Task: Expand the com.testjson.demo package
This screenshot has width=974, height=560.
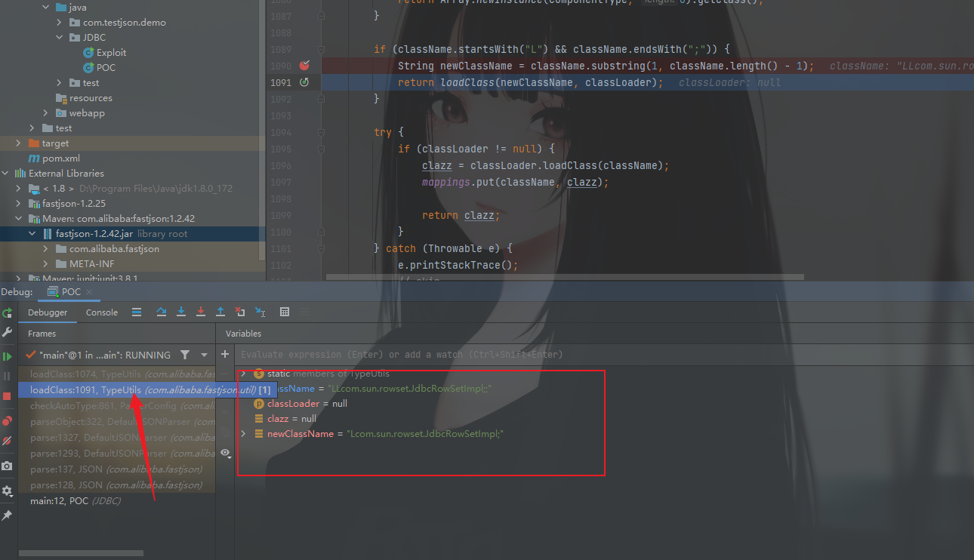Action: (x=60, y=23)
